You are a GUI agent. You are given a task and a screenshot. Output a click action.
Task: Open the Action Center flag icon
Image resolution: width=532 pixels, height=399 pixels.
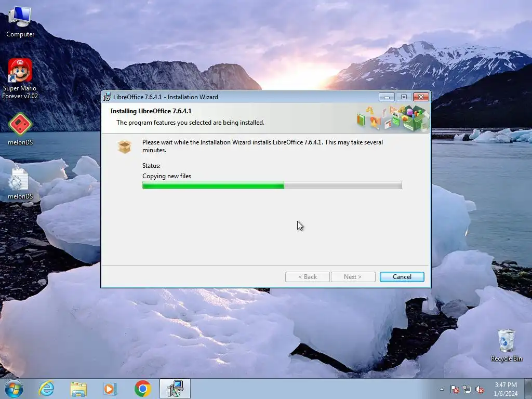[455, 390]
